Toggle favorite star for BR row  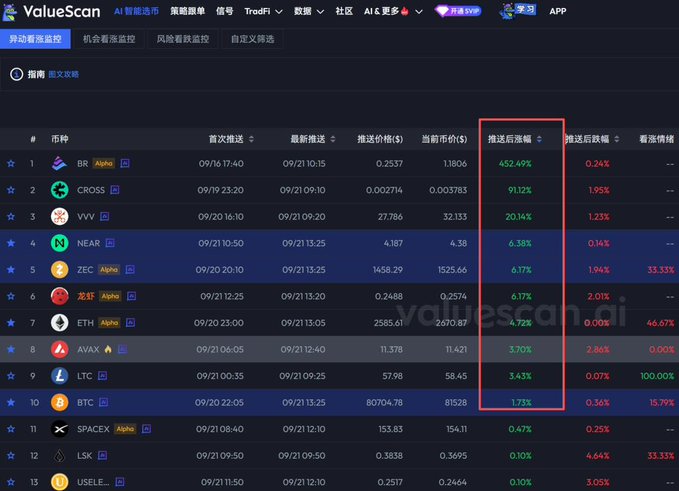click(11, 164)
